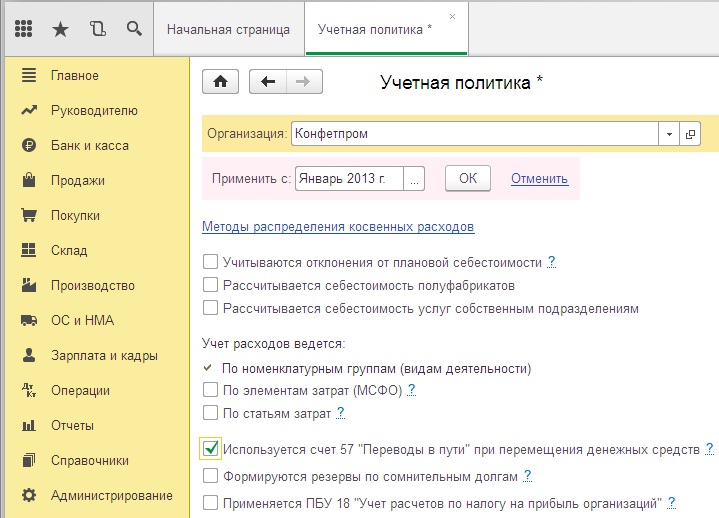This screenshot has width=719, height=518.
Task: Switch to the Начальная страница tab
Action: (228, 29)
